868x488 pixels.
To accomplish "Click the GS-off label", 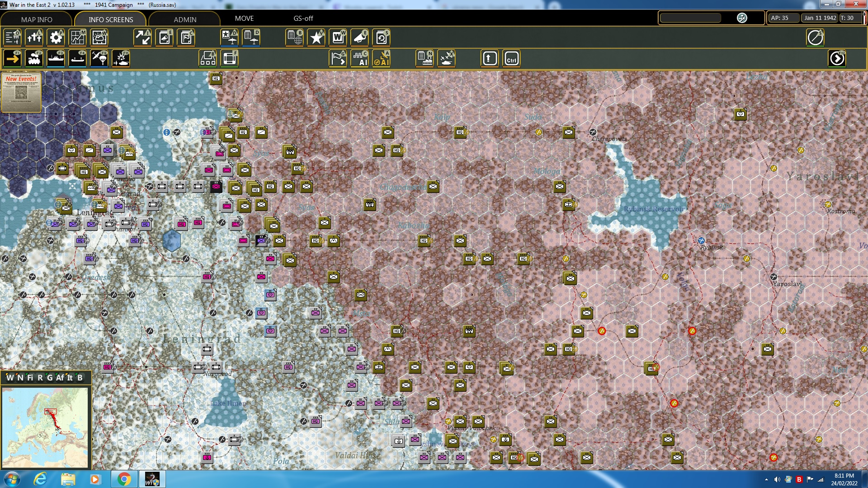I will [303, 18].
